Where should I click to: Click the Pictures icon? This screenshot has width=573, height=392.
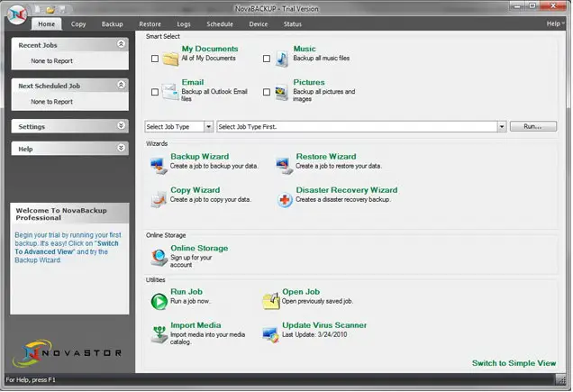click(x=281, y=92)
